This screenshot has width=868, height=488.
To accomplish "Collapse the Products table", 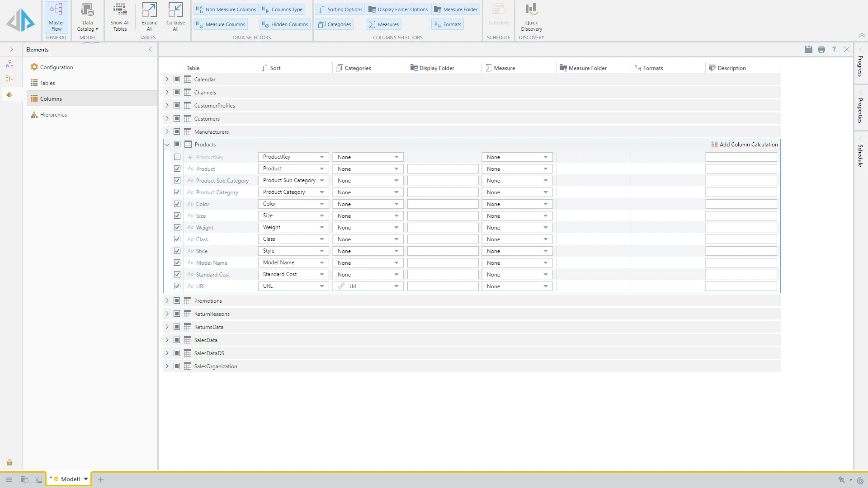I will 167,145.
